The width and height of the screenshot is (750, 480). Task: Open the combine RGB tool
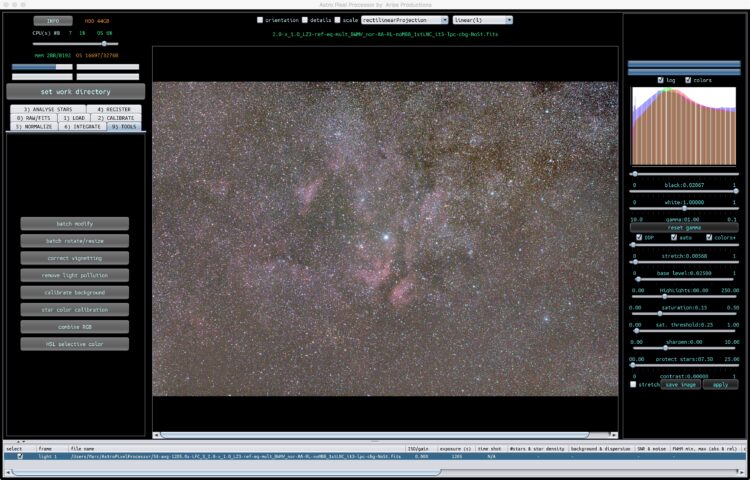(x=75, y=327)
